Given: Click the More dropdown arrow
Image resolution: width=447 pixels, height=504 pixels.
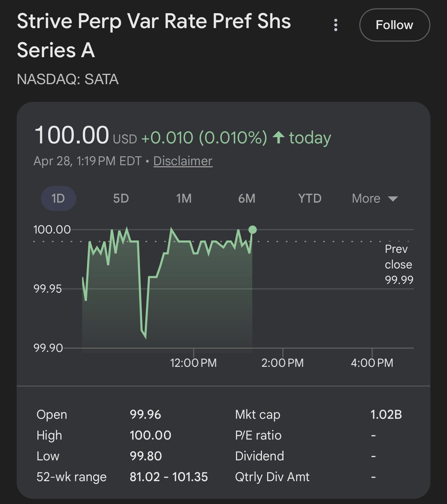Looking at the screenshot, I should 393,199.
